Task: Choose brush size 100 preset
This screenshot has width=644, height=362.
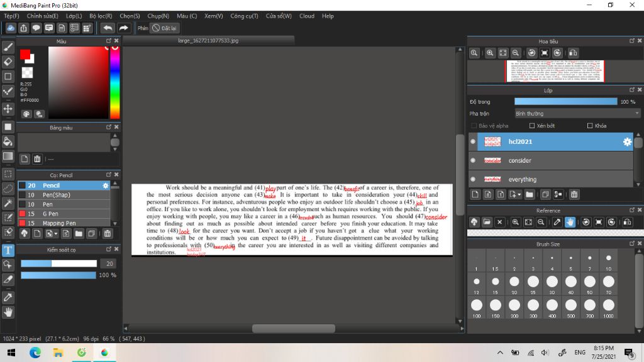Action: (477, 309)
